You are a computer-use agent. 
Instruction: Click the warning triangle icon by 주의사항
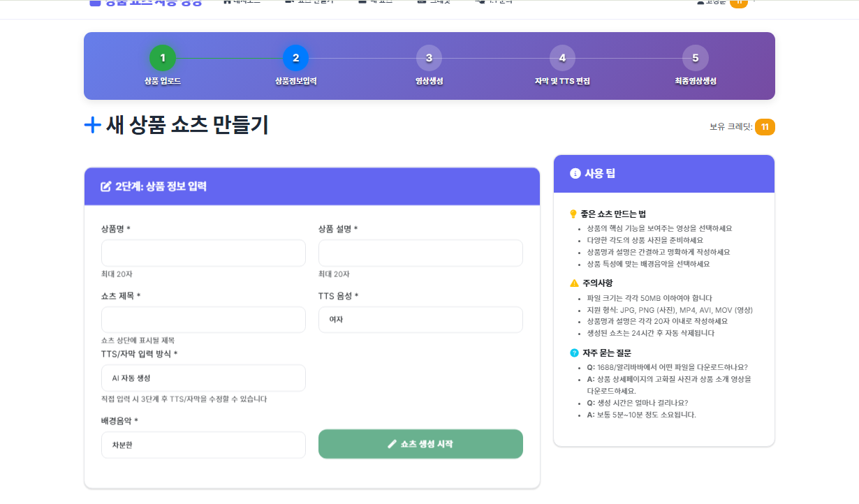(x=574, y=283)
